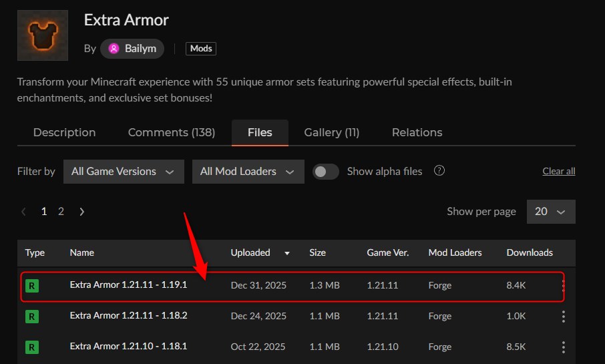Open the Comments (138) tab
The image size is (605, 364).
(172, 132)
